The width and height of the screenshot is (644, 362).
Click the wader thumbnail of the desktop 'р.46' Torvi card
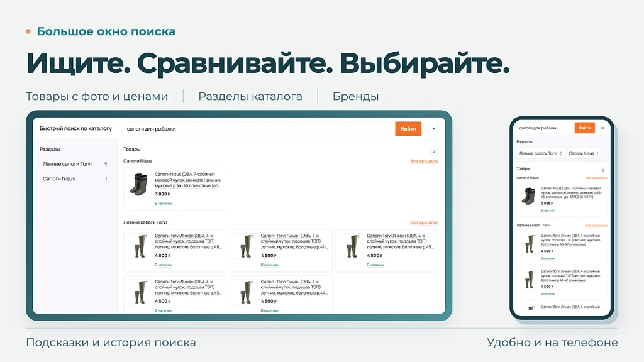(x=140, y=246)
